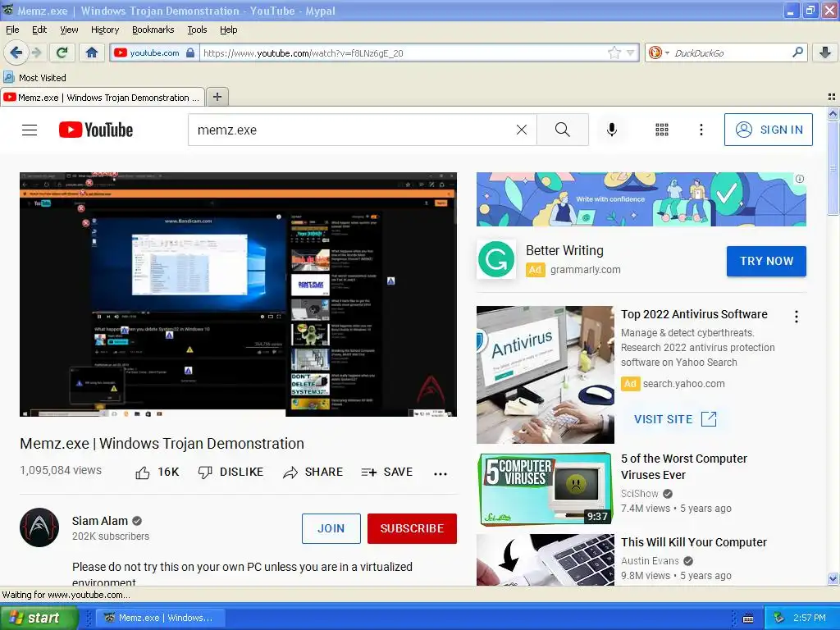Viewport: 840px width, 630px height.
Task: Click the on-screen keyboard tray icon
Action: (x=748, y=619)
